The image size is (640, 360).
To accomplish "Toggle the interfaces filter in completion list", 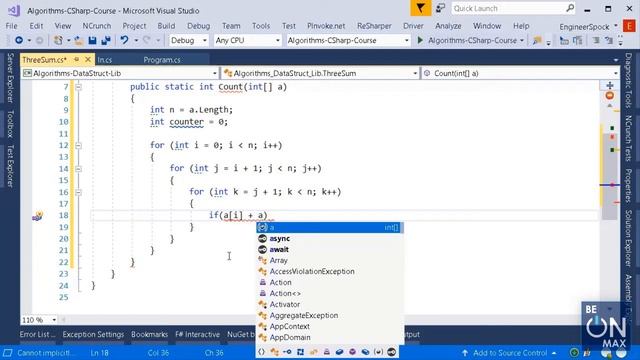I will 287,352.
